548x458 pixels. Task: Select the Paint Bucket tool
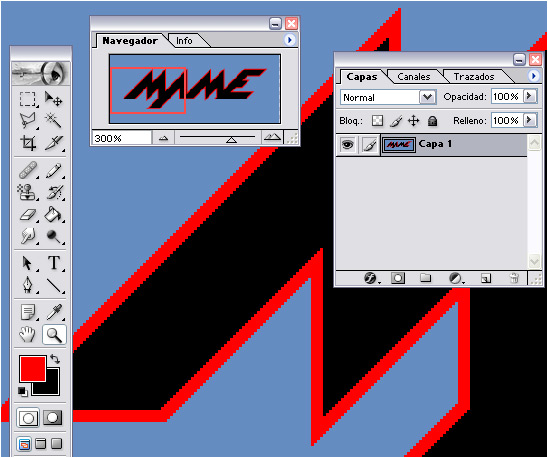coord(53,214)
